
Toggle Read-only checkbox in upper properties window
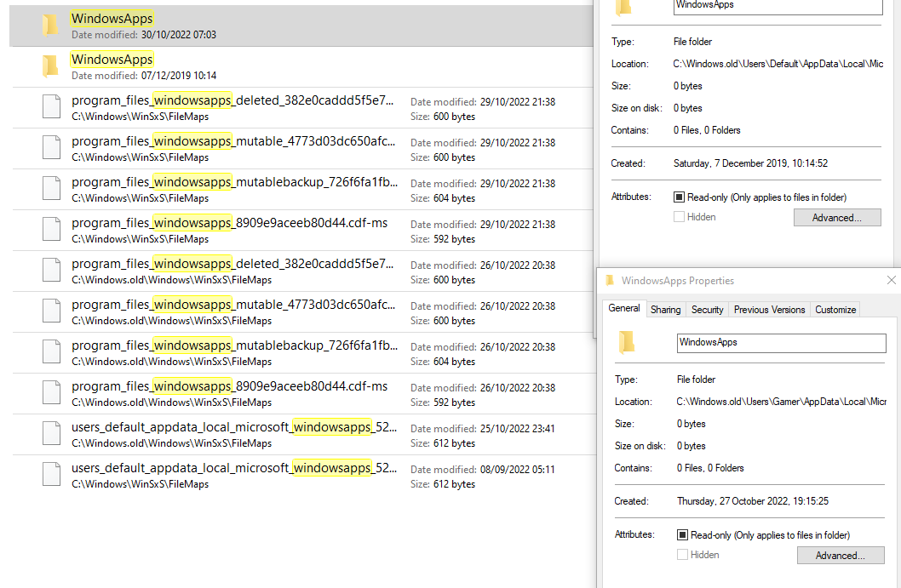click(x=680, y=197)
